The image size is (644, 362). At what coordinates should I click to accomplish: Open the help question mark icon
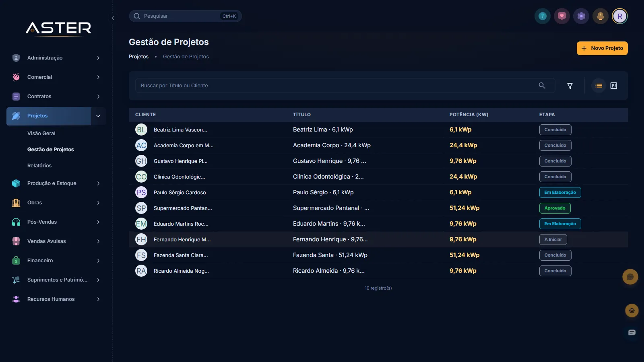(x=543, y=16)
